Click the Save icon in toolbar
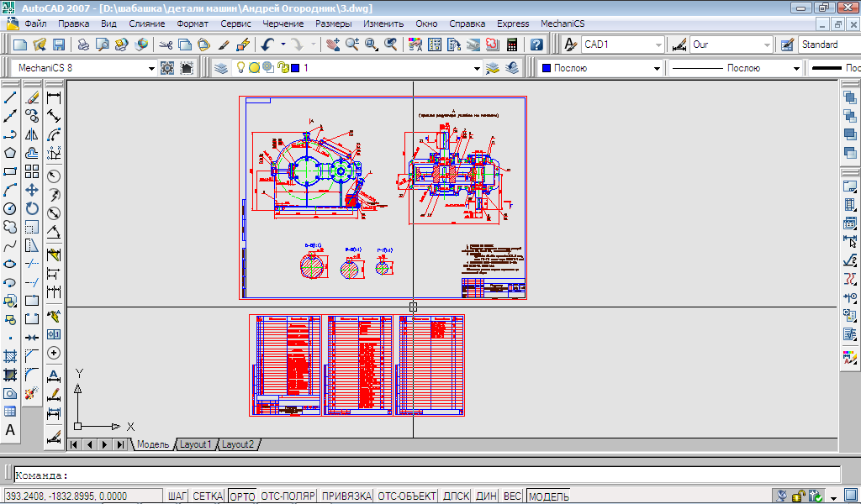The image size is (861, 504). pos(58,45)
